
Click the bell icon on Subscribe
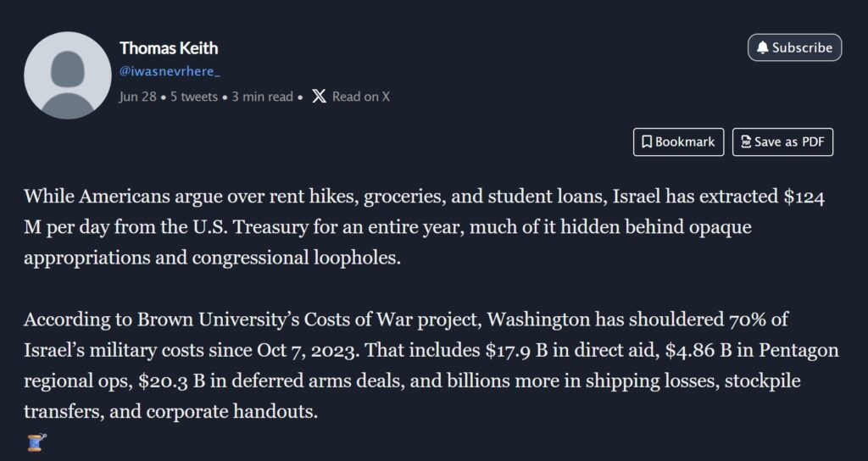click(x=762, y=47)
